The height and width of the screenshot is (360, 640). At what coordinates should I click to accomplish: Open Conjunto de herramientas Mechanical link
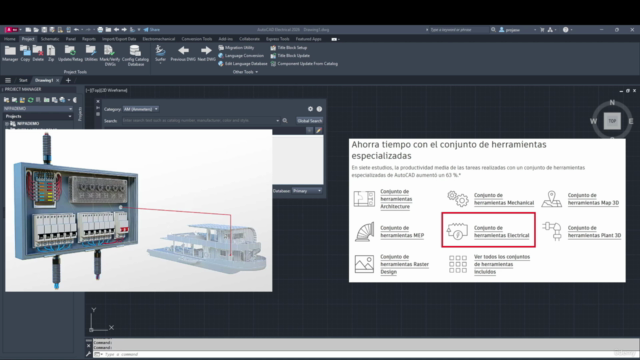[504, 199]
